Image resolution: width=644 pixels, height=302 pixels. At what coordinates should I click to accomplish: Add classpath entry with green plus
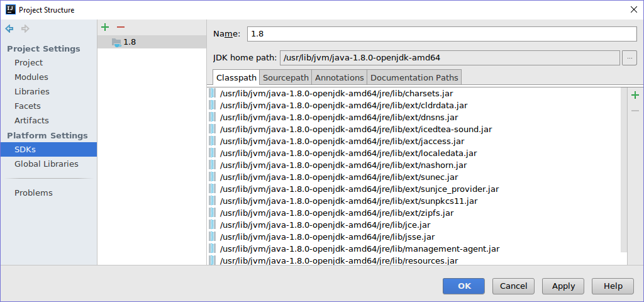click(x=635, y=96)
